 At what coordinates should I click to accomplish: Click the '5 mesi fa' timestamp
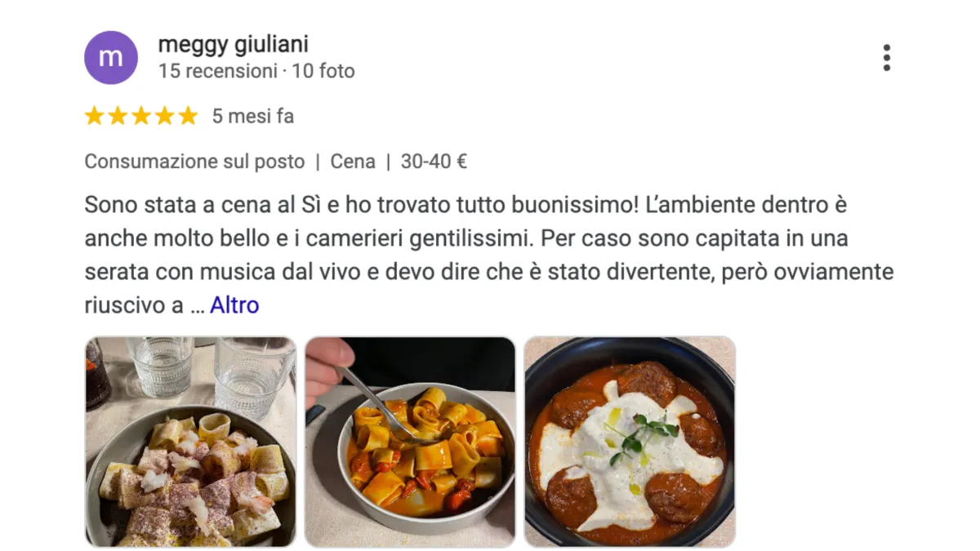tap(253, 117)
